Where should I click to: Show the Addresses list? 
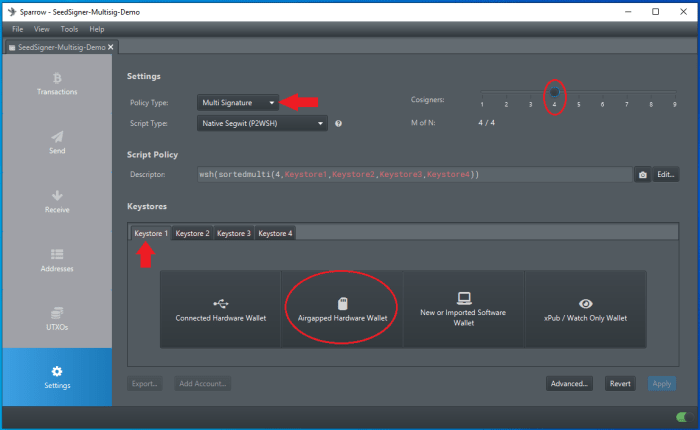57,260
